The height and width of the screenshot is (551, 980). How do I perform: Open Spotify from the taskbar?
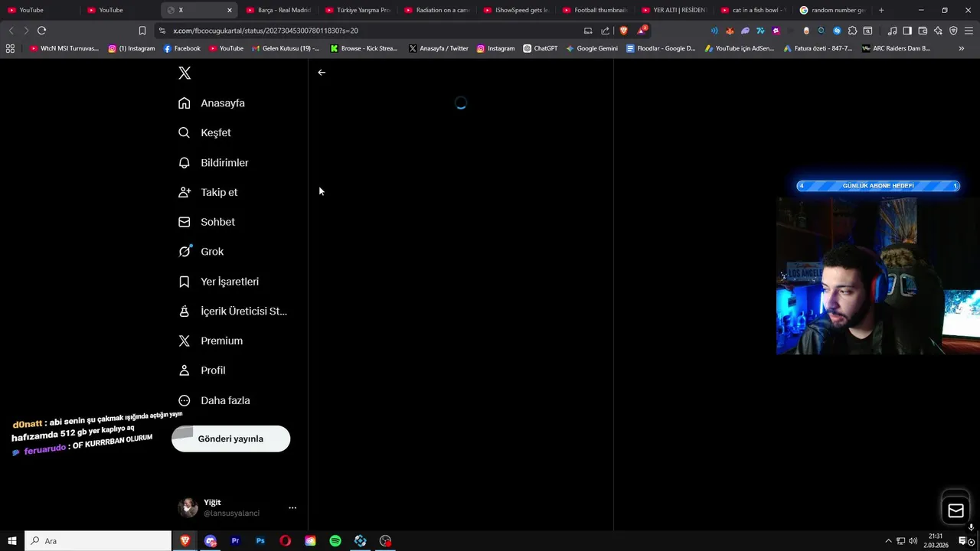pos(335,541)
